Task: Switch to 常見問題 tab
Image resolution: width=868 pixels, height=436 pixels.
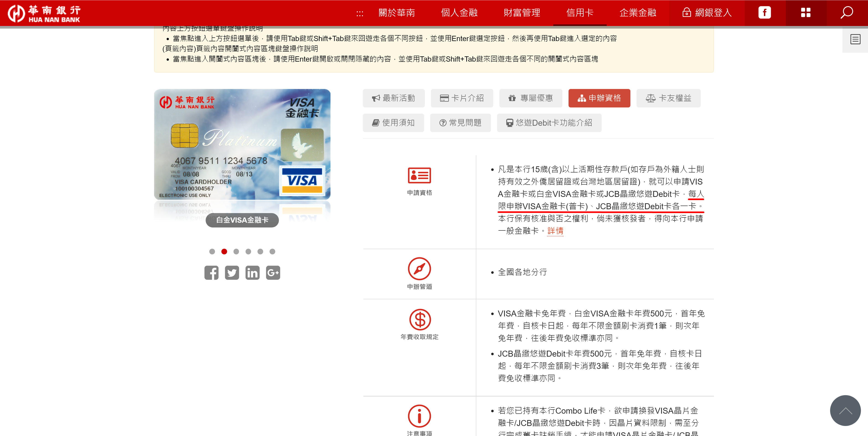Action: 460,123
